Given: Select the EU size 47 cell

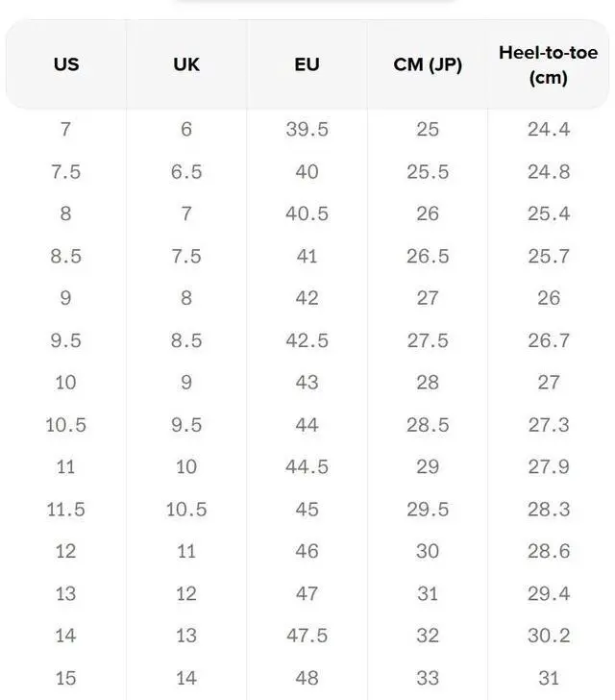Looking at the screenshot, I should tap(307, 594).
